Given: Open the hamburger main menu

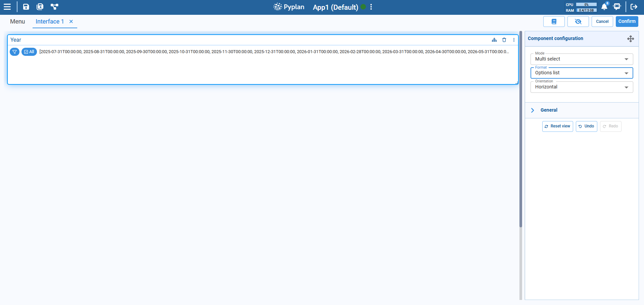Looking at the screenshot, I should click(x=7, y=7).
